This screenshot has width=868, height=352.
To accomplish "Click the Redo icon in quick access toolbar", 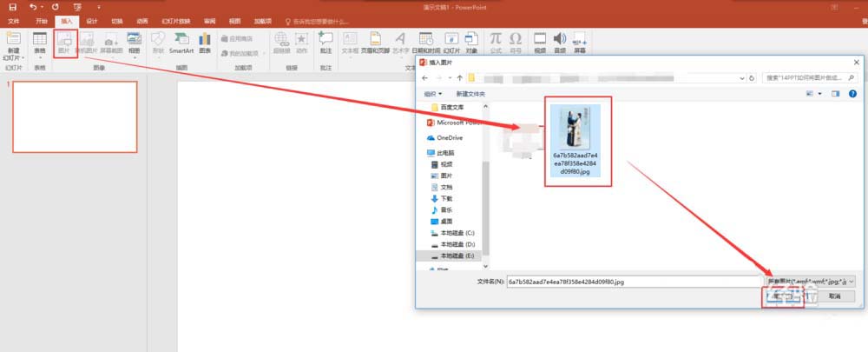I will (x=55, y=7).
